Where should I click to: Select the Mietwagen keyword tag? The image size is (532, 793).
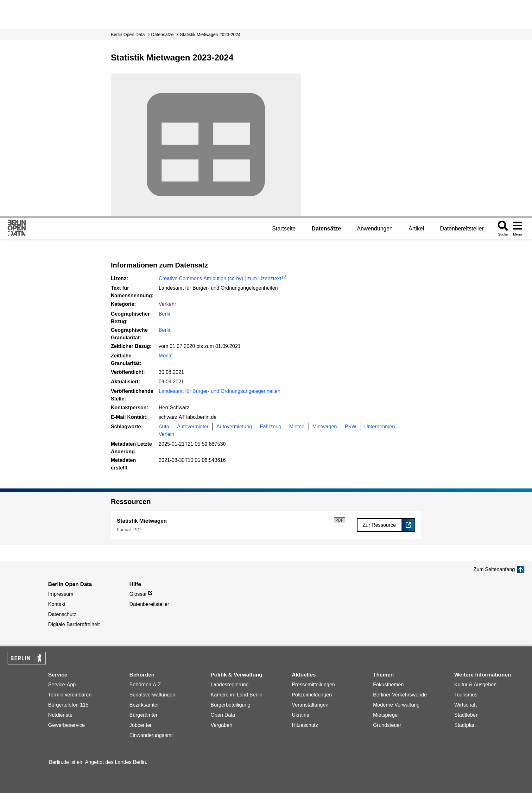[x=324, y=427]
